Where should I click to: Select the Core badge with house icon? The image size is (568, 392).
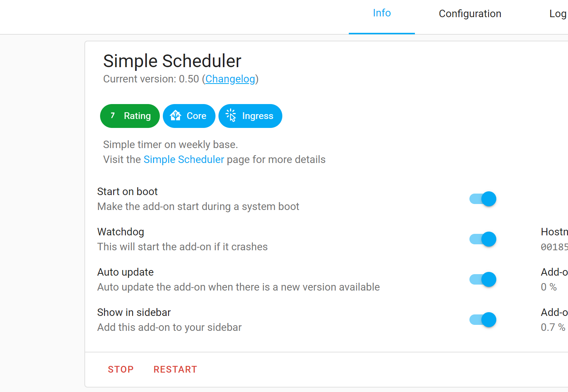(x=189, y=116)
